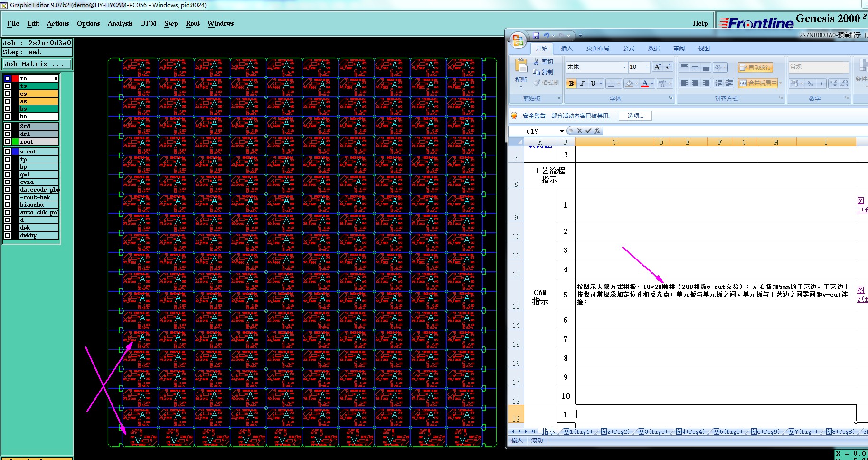
Task: Undo last action in Excel toolbar
Action: (547, 36)
